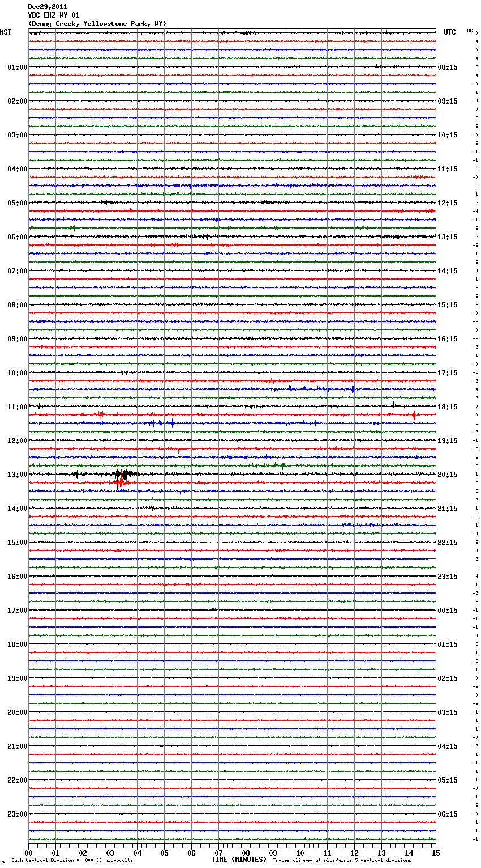This screenshot has width=481, height=868.
Task: Click the '04:15' UTC time label
Action: (448, 746)
